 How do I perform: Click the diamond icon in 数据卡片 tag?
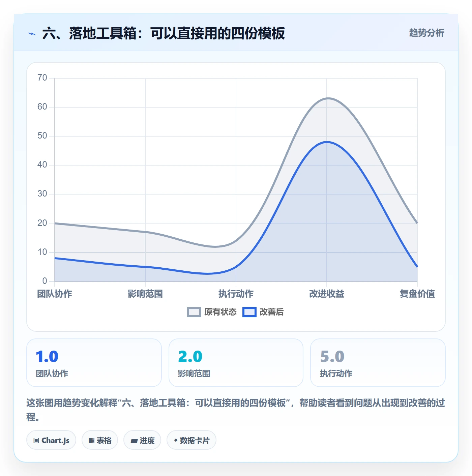point(176,440)
